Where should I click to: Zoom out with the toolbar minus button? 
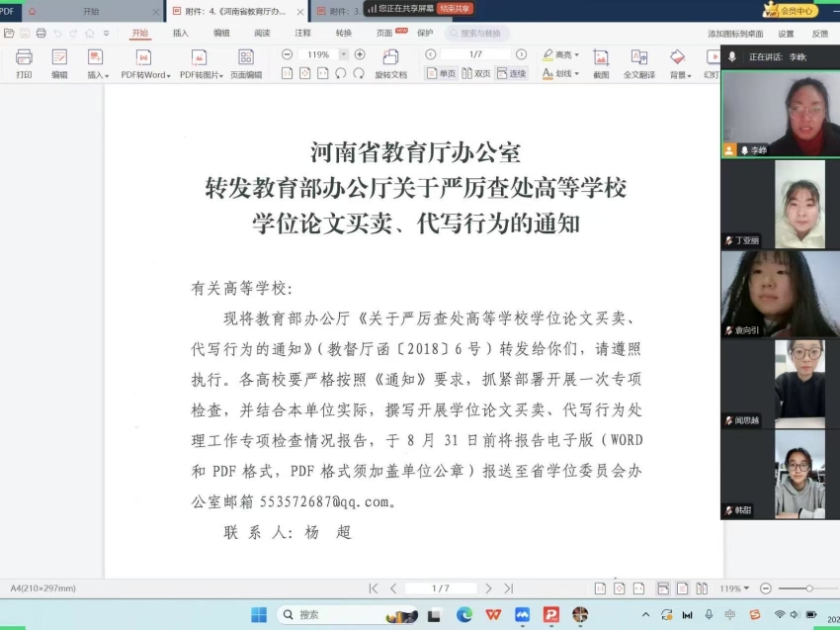pyautogui.click(x=287, y=54)
